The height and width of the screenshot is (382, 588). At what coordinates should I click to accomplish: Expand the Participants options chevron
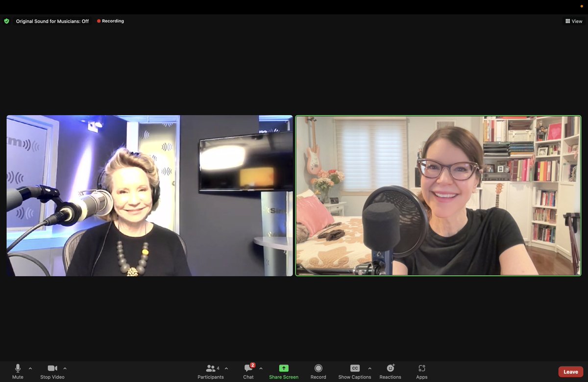pos(226,368)
